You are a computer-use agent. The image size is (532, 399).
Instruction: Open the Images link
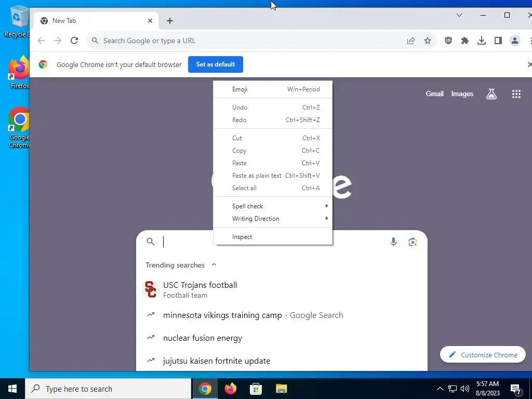click(462, 94)
